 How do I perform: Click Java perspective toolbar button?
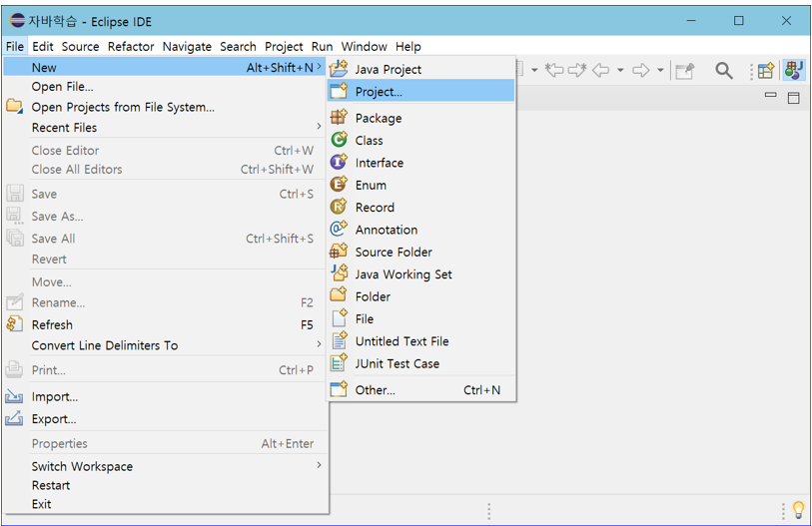tap(793, 70)
